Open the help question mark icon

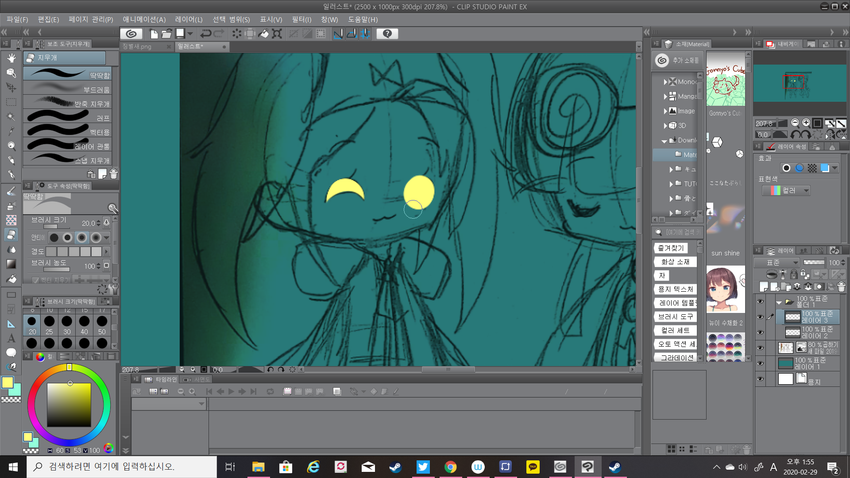point(387,34)
